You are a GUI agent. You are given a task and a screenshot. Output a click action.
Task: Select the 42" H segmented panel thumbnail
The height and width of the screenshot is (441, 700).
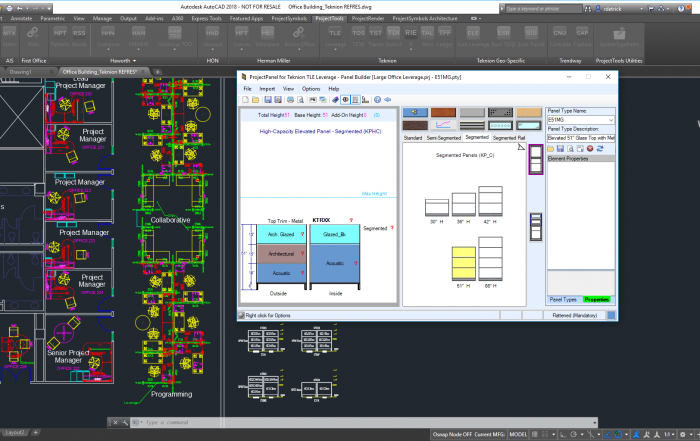click(490, 201)
